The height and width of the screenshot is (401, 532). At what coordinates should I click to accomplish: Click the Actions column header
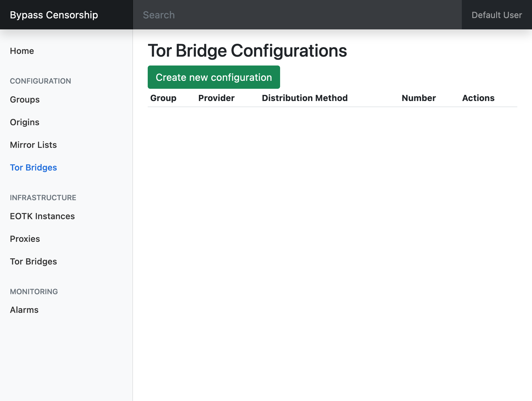(x=478, y=98)
